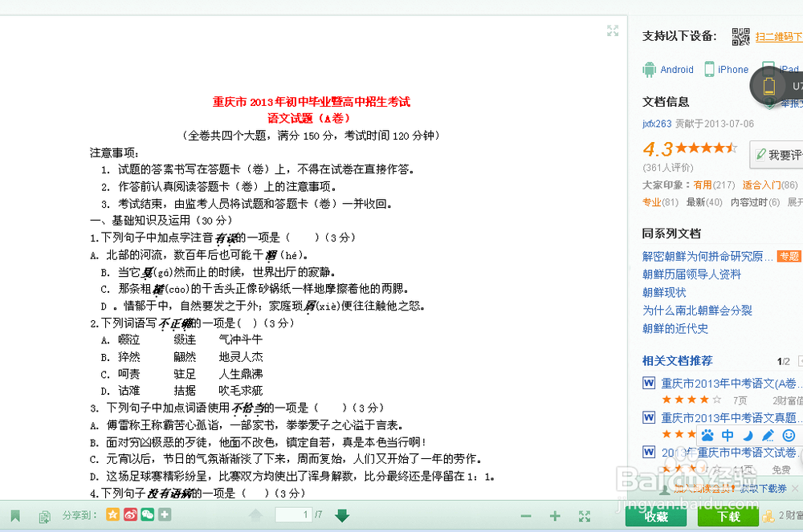803x532 pixels.
Task: Open the 扫二维码下载 link
Action: click(x=777, y=37)
